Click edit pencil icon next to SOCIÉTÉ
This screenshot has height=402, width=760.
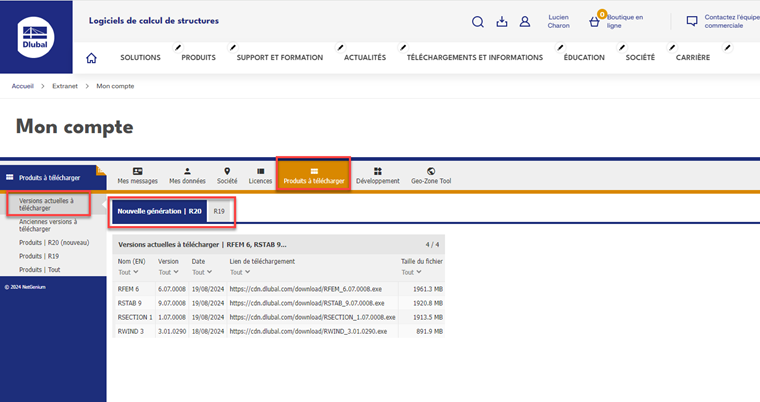[672, 47]
